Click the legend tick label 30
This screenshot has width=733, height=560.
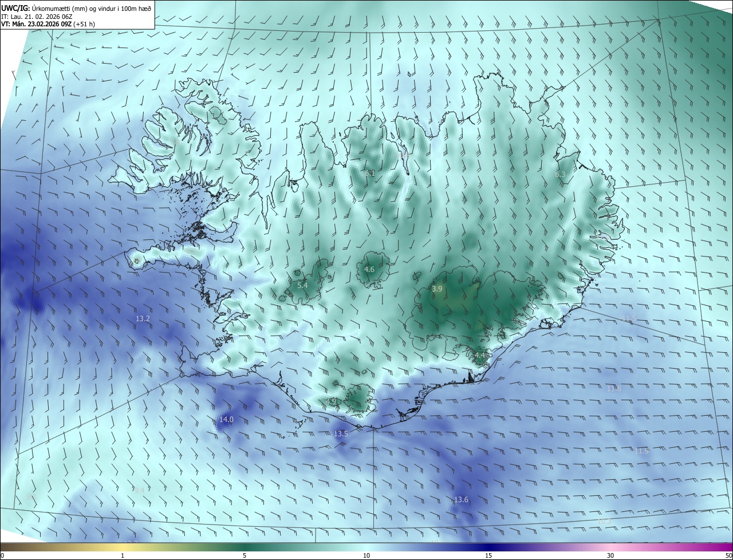[x=610, y=555]
